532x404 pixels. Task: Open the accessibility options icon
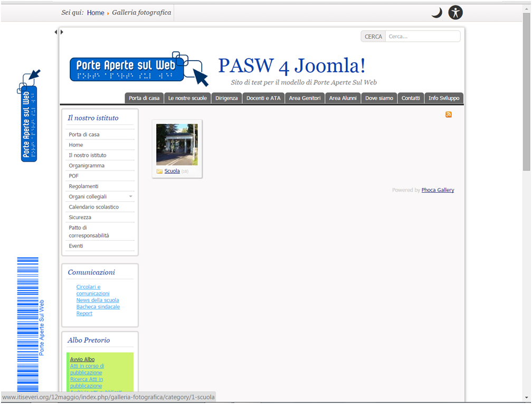pos(455,13)
